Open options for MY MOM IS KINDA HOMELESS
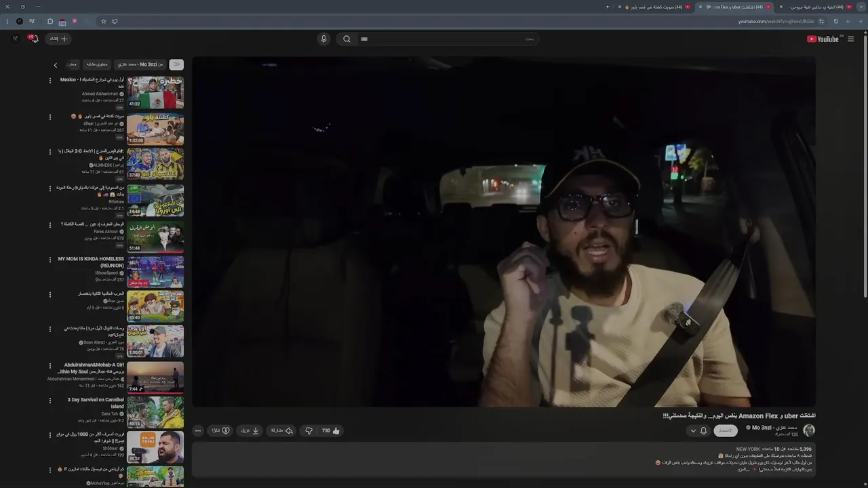Viewport: 868px width, 488px height. (x=50, y=260)
